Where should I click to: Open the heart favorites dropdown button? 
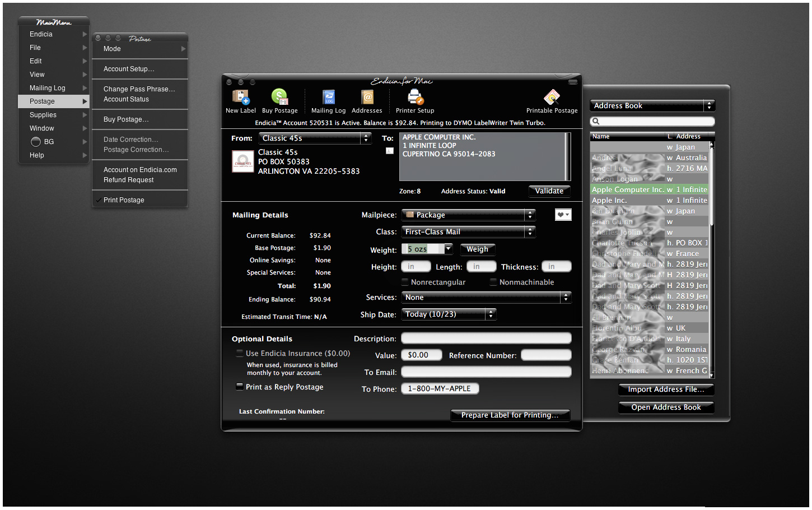[563, 215]
